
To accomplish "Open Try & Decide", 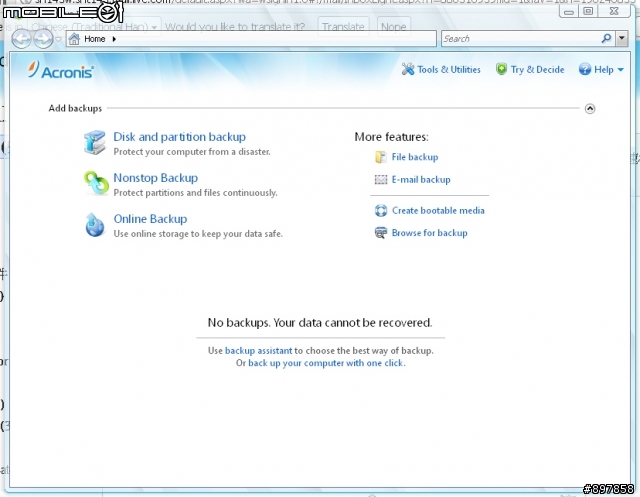I will tap(537, 70).
